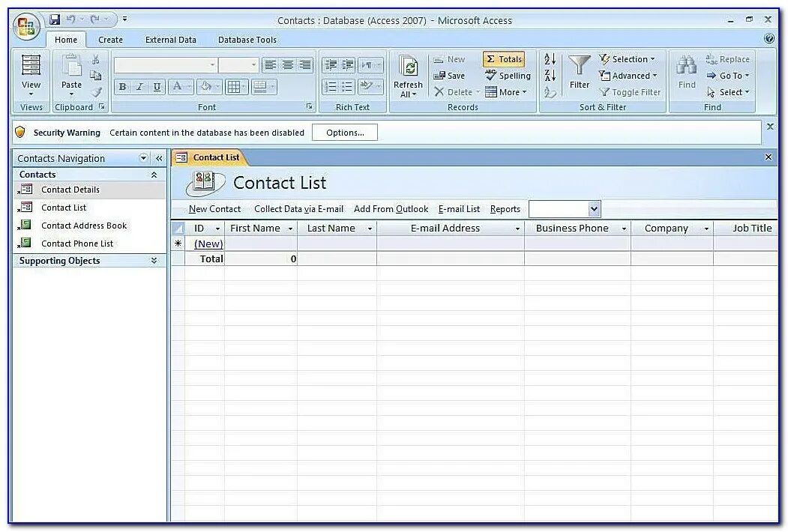Viewport: 788px width, 532px height.
Task: Click the Paste clipboard icon
Action: (71, 65)
